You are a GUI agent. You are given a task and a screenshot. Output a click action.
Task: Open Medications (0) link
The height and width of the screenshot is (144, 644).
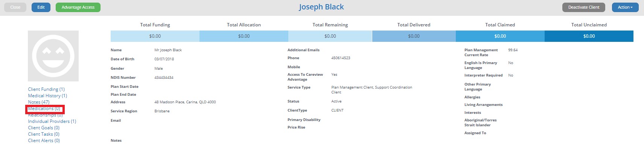coord(44,109)
